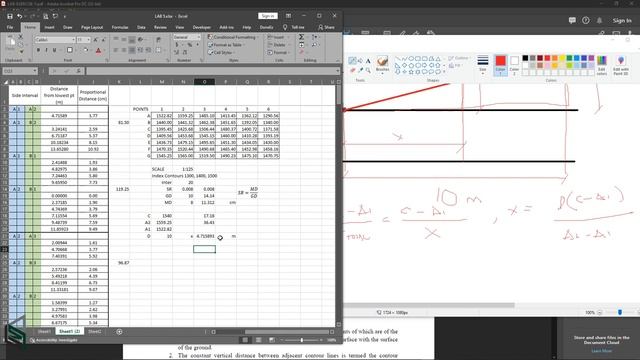Click Accessibility Investigate in Excel status bar
Viewport: 640px width, 360px height.
click(53, 340)
